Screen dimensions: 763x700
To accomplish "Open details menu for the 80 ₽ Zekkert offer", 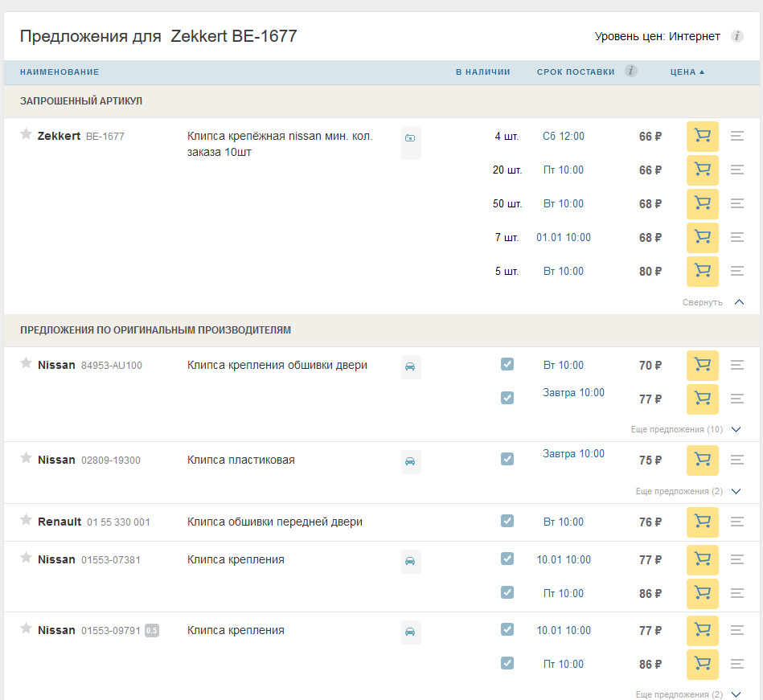I will click(736, 271).
